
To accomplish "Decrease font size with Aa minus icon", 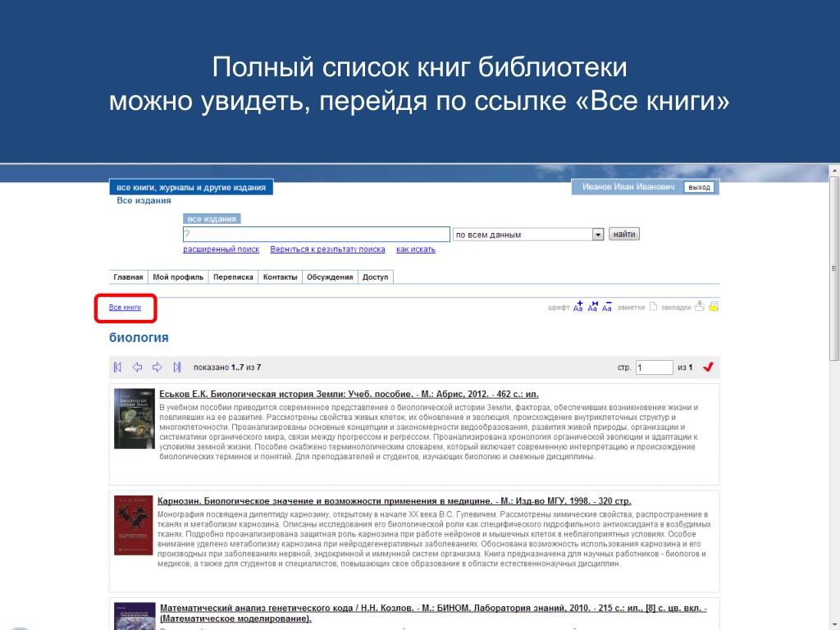I will pyautogui.click(x=607, y=307).
